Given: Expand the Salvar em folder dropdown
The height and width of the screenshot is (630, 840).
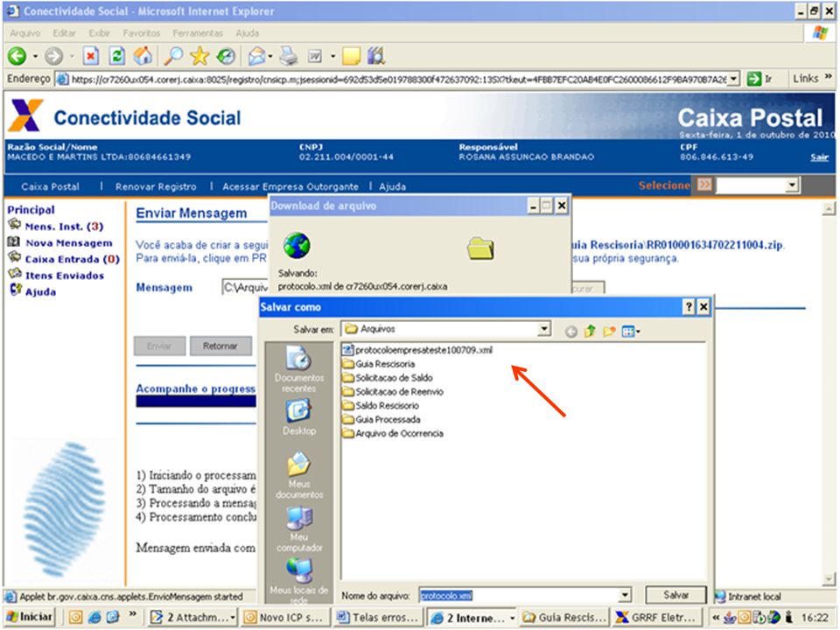Looking at the screenshot, I should pos(544,328).
